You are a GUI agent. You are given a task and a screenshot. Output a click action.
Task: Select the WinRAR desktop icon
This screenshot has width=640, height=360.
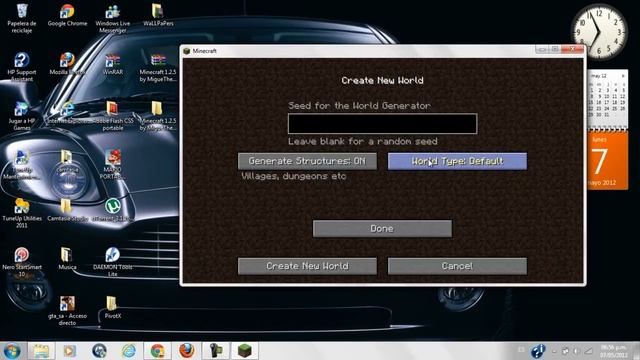click(113, 64)
